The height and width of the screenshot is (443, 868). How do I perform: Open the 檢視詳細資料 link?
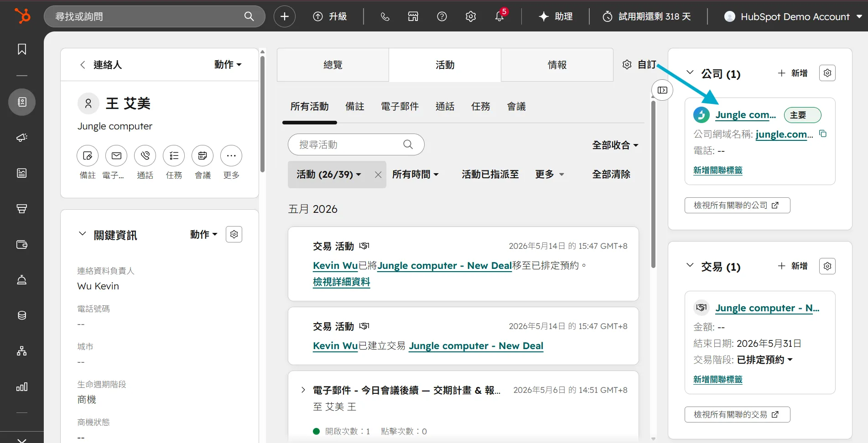342,282
